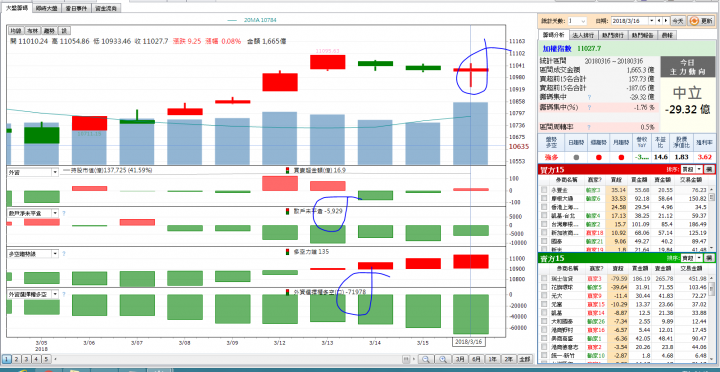The height and width of the screenshot is (372, 720).
Task: Switch to the 法人排行 tab
Action: point(584,35)
